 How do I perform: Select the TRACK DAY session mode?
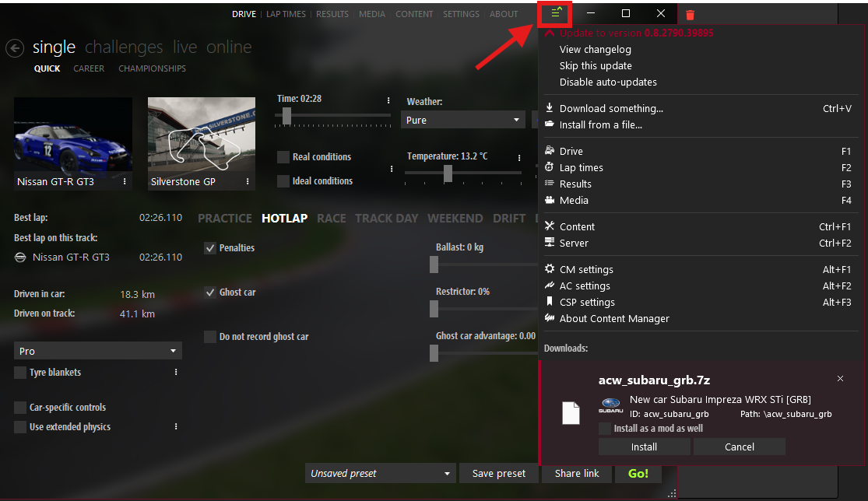[386, 219]
